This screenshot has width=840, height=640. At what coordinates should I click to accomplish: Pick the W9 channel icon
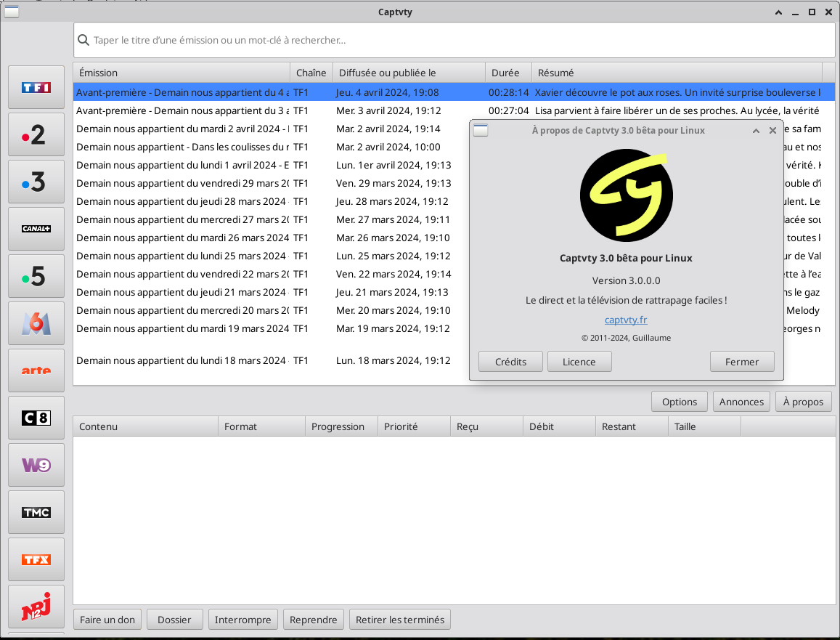tap(36, 465)
